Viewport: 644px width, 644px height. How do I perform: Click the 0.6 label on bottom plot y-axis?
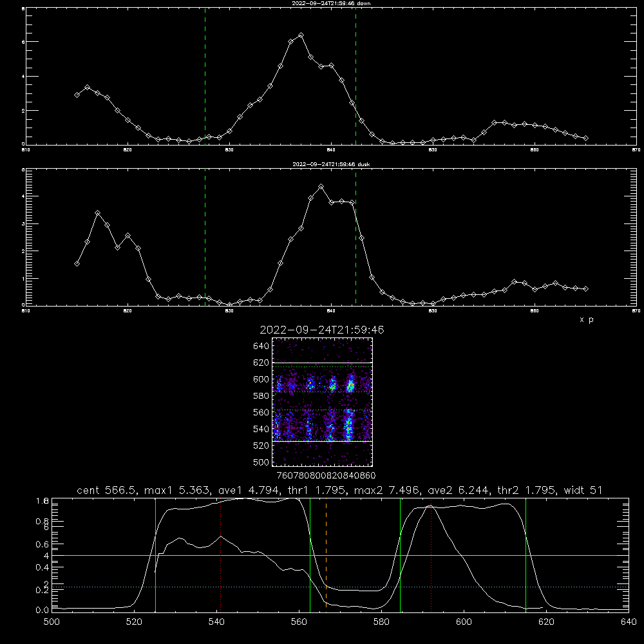pyautogui.click(x=42, y=544)
